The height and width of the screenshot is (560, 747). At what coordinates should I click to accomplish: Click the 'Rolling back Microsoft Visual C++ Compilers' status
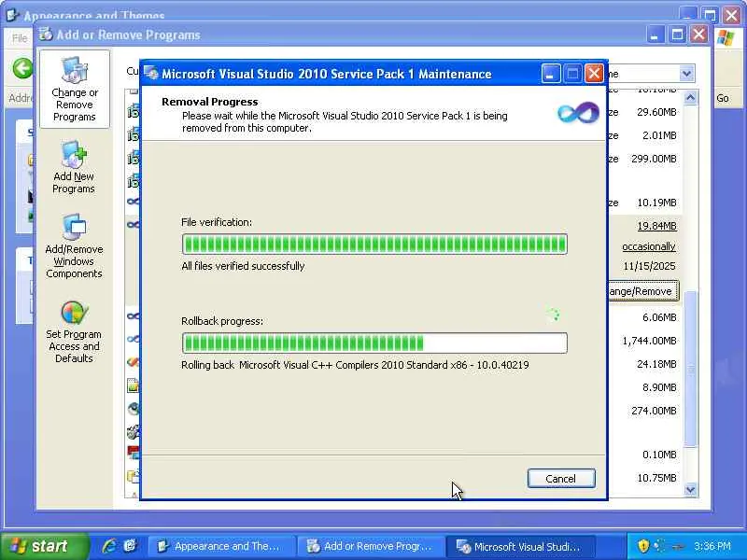click(x=355, y=365)
